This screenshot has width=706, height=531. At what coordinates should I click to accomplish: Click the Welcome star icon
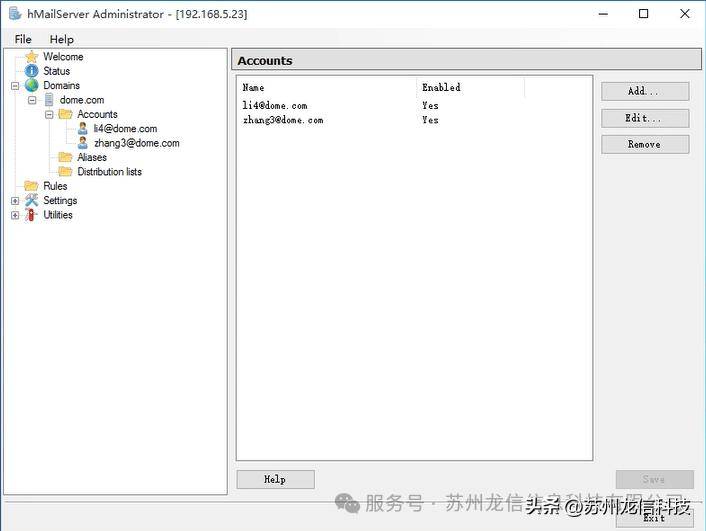pyautogui.click(x=32, y=57)
